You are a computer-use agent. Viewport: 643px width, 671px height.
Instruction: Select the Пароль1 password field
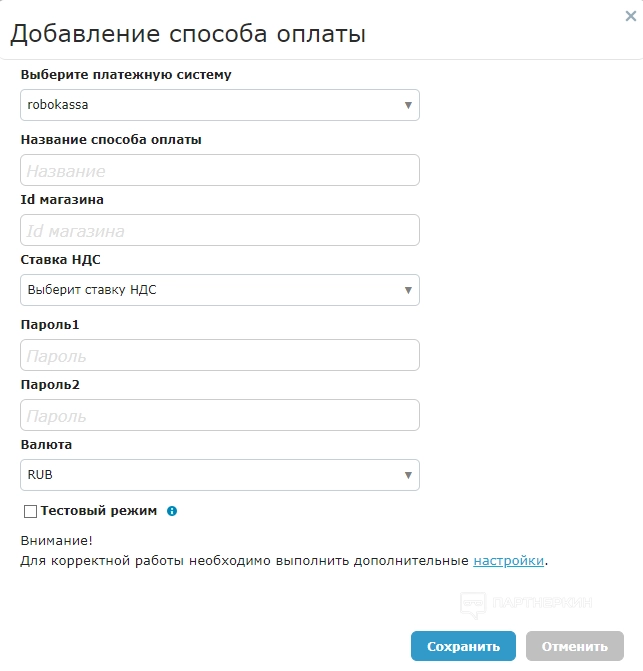[219, 355]
